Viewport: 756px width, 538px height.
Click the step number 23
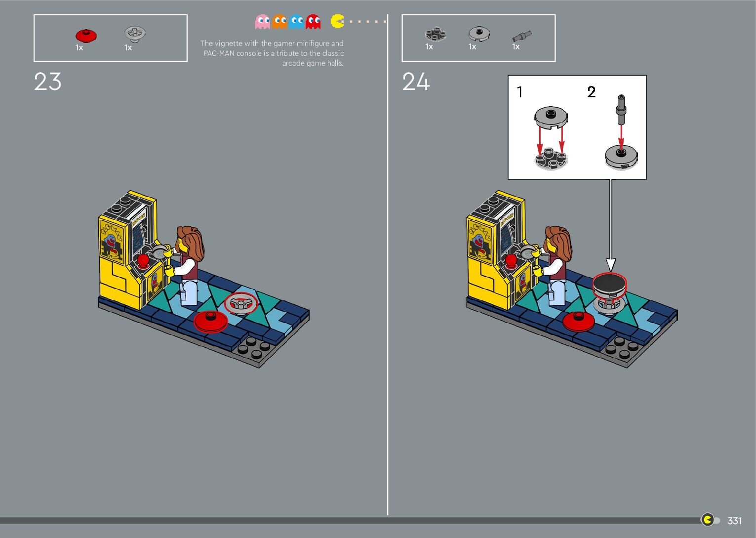(48, 82)
